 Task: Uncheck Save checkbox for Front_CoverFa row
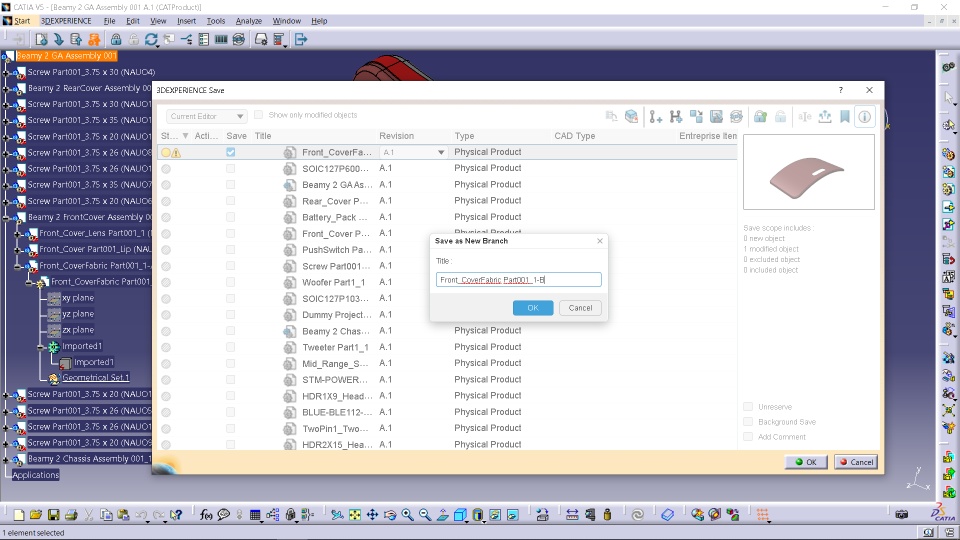point(230,152)
